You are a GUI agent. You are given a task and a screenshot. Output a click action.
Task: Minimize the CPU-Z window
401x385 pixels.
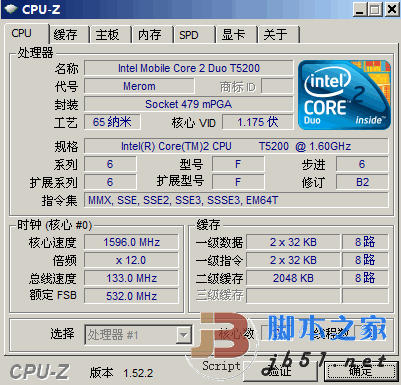(x=360, y=9)
